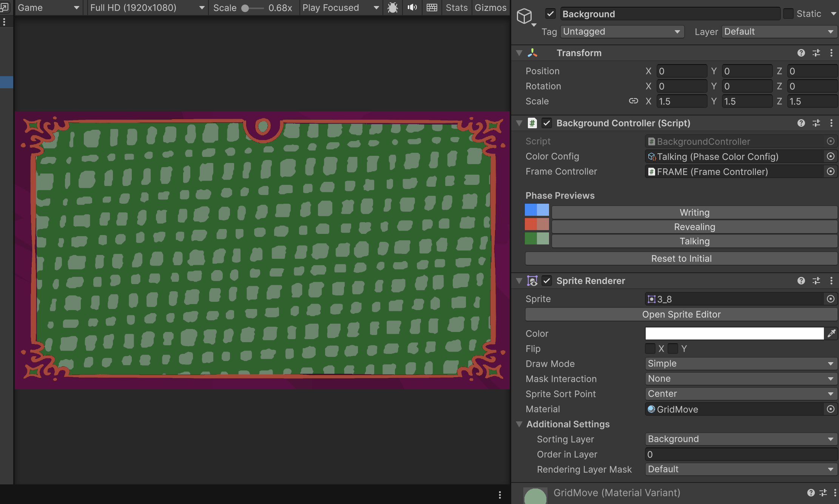Open GridMove material help icon
Image resolution: width=839 pixels, height=504 pixels.
click(x=811, y=493)
